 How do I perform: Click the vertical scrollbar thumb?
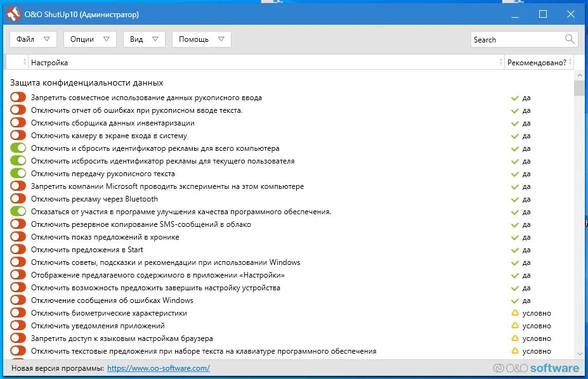[580, 88]
